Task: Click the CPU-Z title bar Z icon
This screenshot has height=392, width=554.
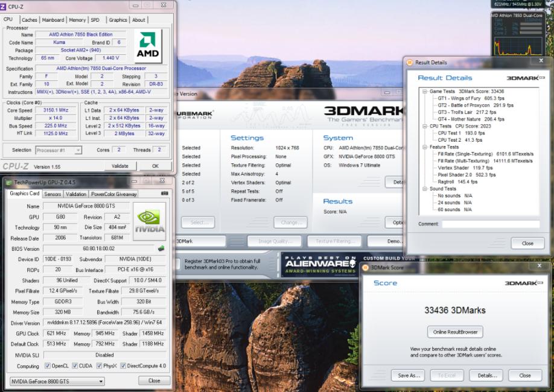Action: (x=3, y=7)
